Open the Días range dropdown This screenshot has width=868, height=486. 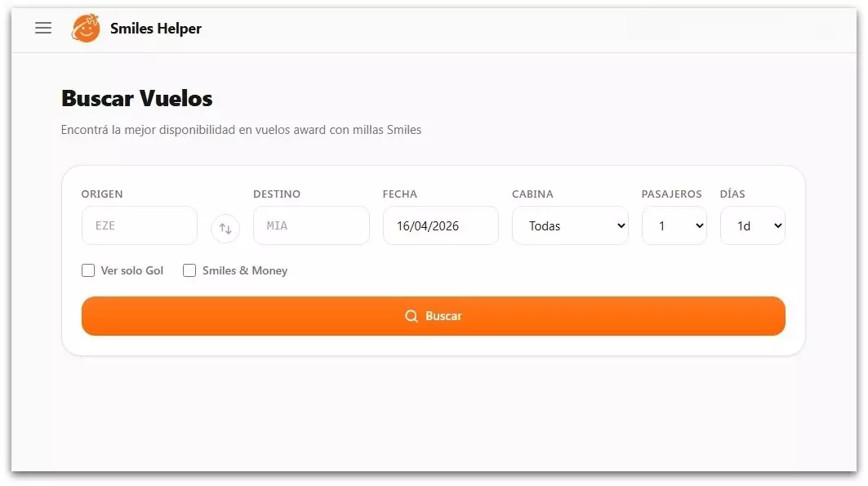(752, 226)
